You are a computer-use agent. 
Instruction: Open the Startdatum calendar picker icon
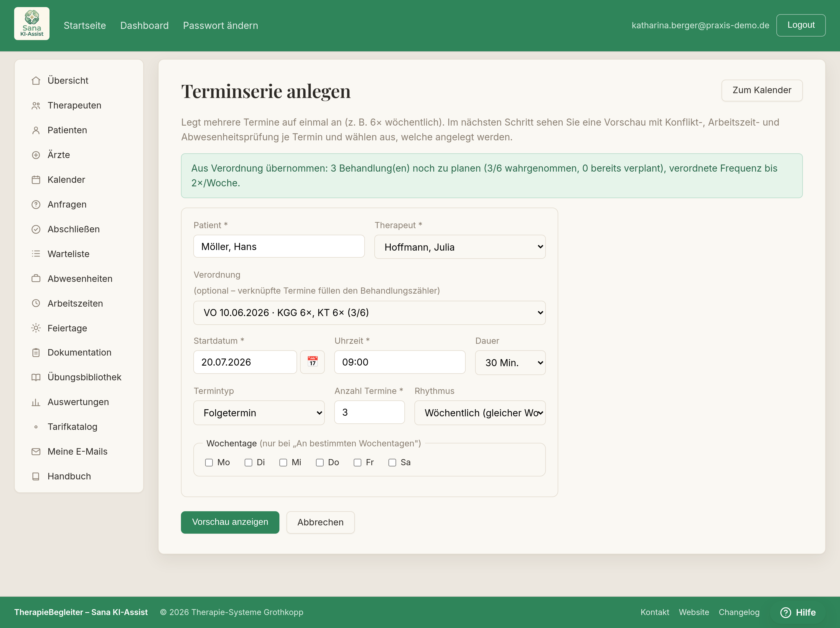click(312, 362)
